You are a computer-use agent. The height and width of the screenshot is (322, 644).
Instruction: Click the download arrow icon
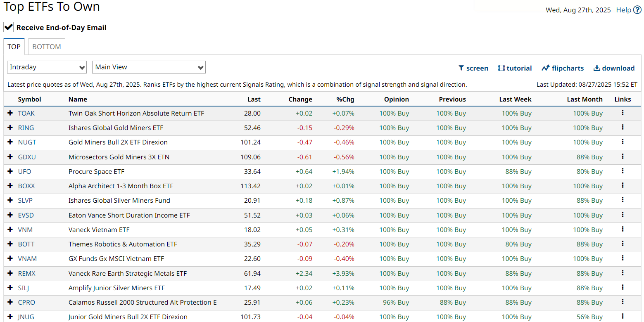[x=597, y=68]
